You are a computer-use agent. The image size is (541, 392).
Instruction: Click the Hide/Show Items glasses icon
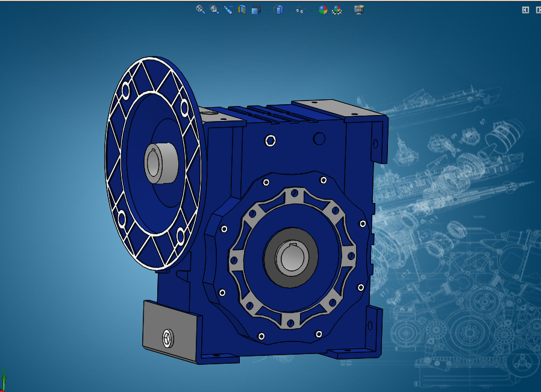[x=300, y=10]
